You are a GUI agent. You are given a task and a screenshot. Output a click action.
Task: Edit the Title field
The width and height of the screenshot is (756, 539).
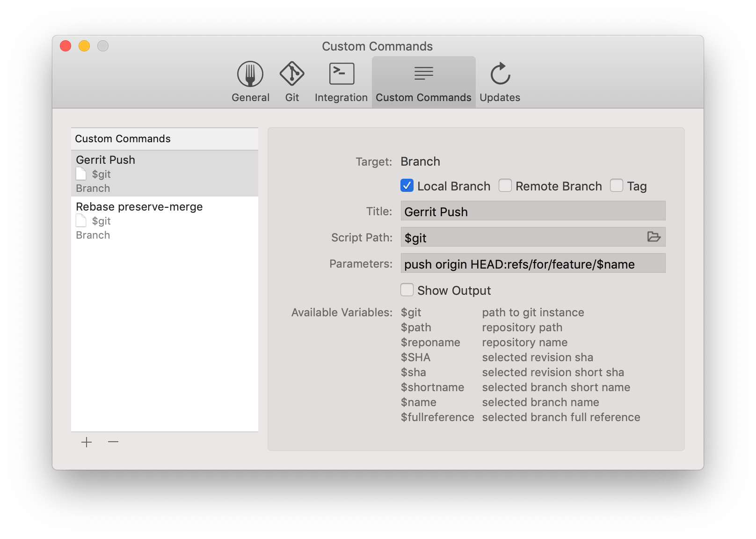click(x=532, y=211)
